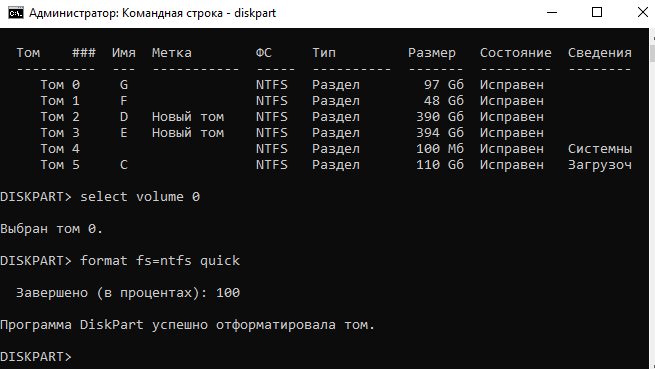Click the 'Том 3' row entry
655x369 pixels.
coord(60,133)
